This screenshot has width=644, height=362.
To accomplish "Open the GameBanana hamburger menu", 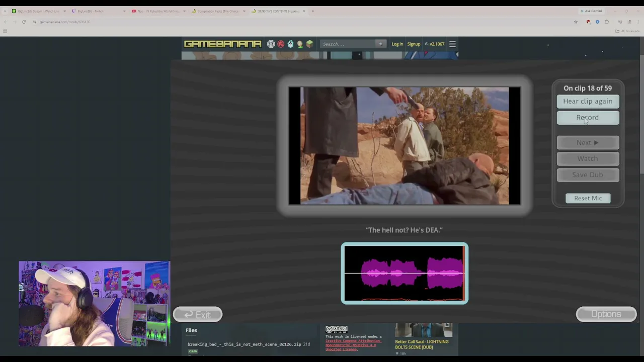I will [452, 44].
